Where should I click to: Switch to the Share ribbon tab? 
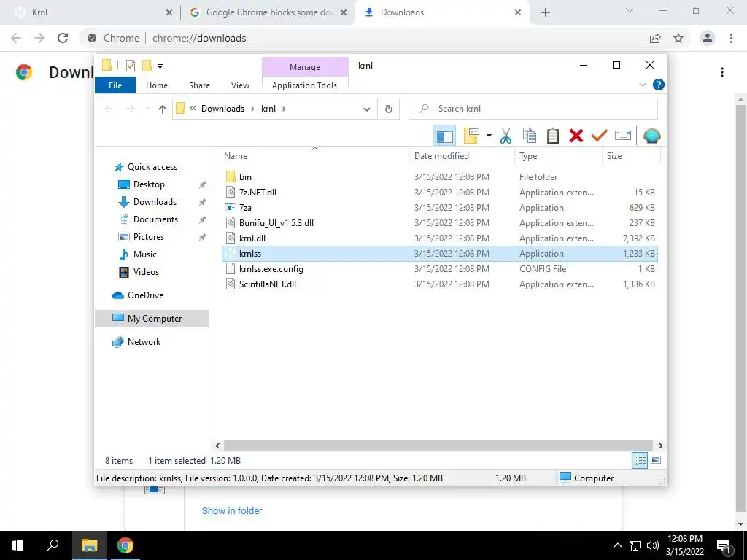199,85
